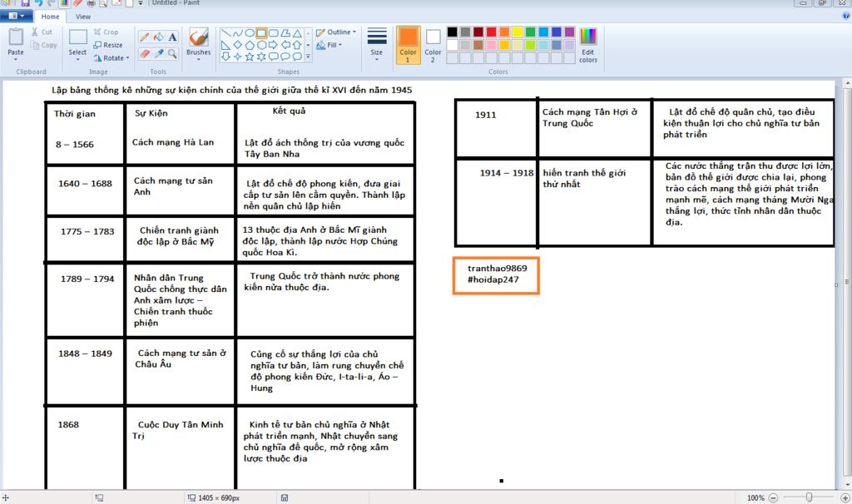Open the shape Outline dropdown
Image resolution: width=852 pixels, height=504 pixels.
336,32
